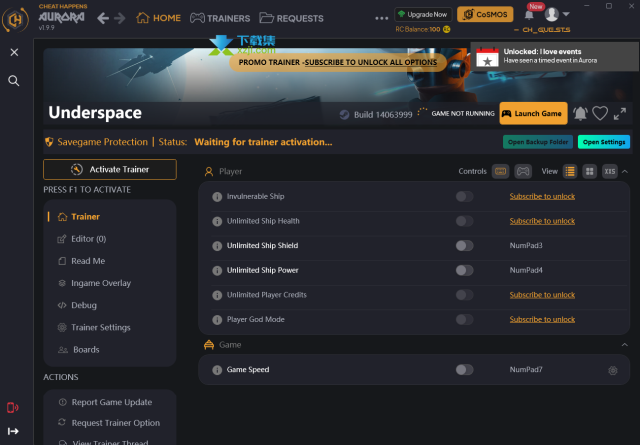Toggle Game Speed switch
Screen dimensions: 640x445
pos(464,369)
